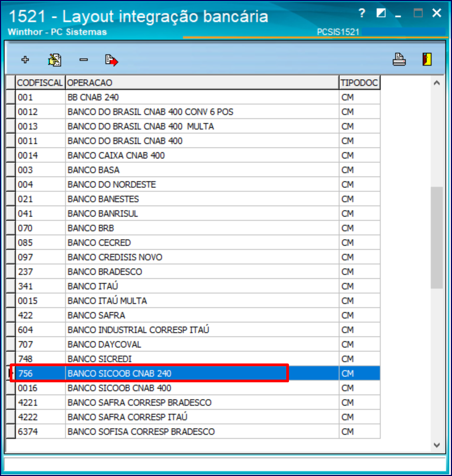Click the CM cell of BB CNAB 240 row
452x476 pixels.
click(359, 97)
